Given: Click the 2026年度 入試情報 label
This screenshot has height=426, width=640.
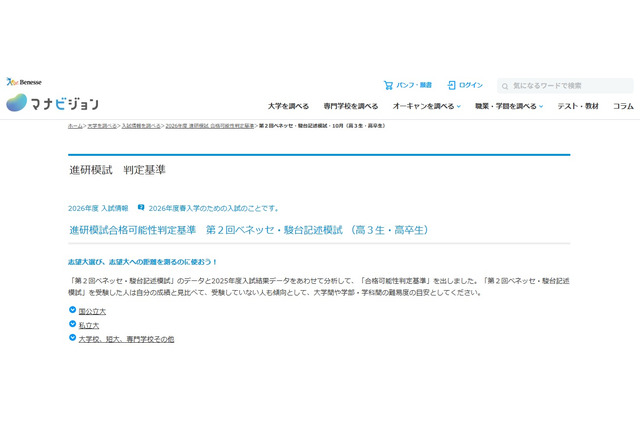Looking at the screenshot, I should coord(98,208).
